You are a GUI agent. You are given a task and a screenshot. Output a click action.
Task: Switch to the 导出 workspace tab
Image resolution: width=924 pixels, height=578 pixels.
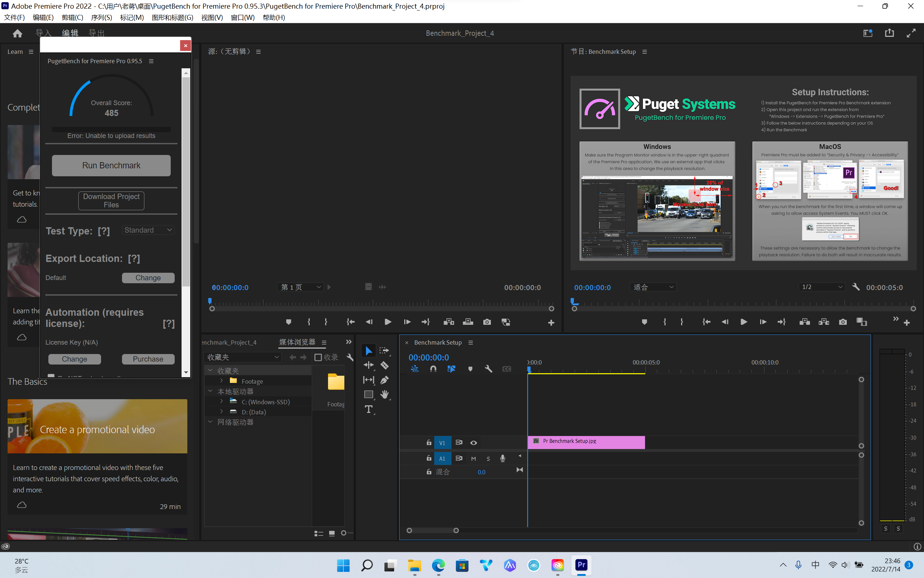97,33
